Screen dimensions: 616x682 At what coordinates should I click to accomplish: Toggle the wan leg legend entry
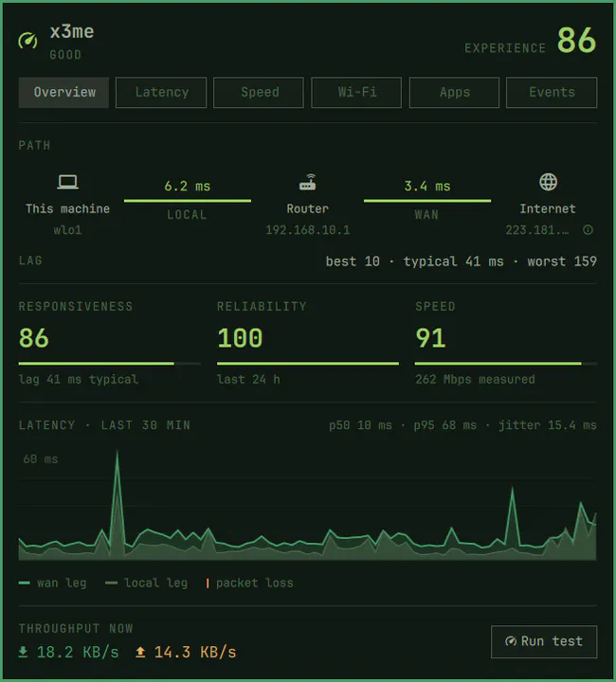(x=53, y=583)
